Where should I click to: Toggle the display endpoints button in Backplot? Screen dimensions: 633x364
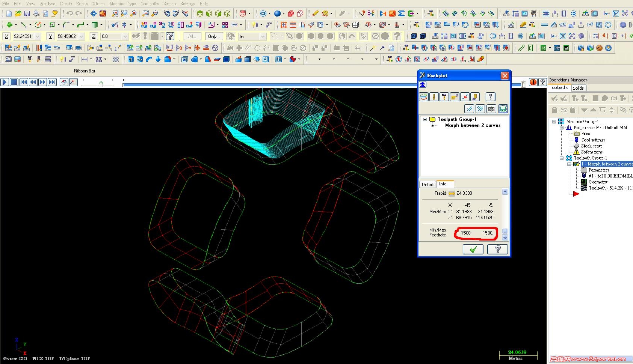tap(465, 97)
